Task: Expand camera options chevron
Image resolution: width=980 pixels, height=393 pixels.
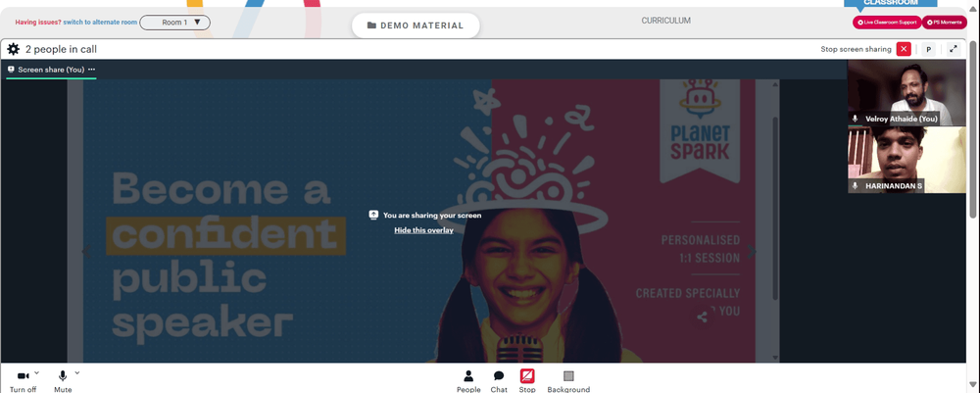Action: point(36,373)
